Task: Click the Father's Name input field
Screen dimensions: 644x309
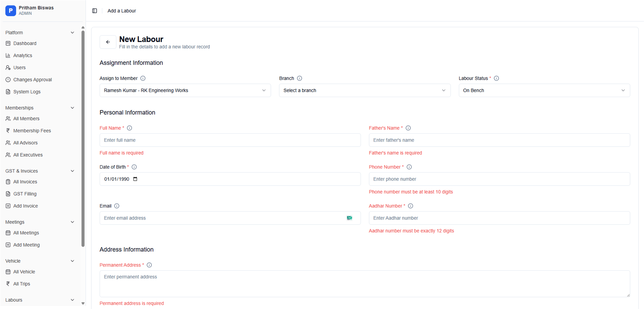Action: [x=499, y=140]
